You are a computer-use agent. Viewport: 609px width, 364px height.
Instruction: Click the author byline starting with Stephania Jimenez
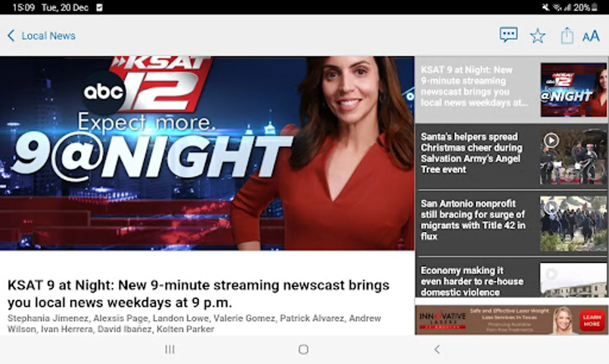point(194,324)
